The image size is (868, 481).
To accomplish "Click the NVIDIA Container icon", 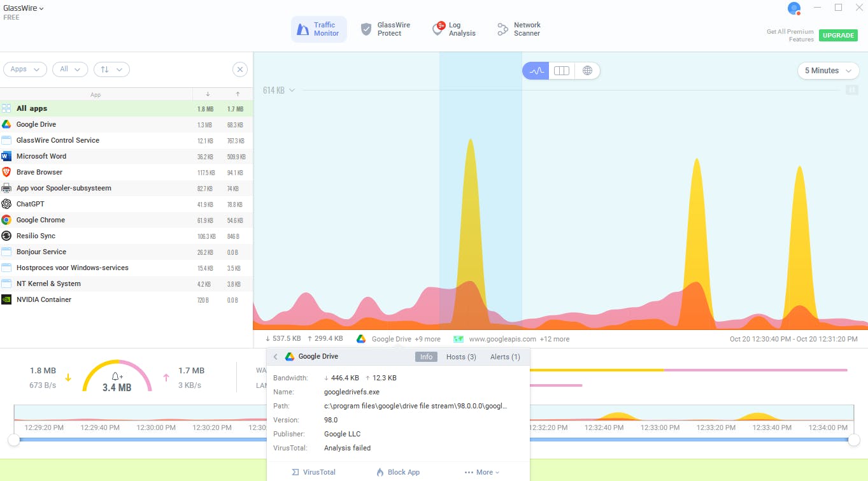I will tap(6, 300).
